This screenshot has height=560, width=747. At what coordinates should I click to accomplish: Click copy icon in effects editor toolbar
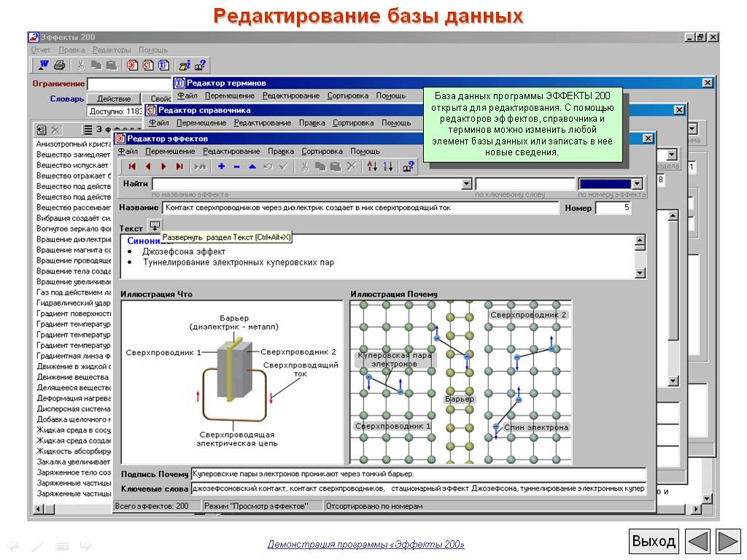320,167
